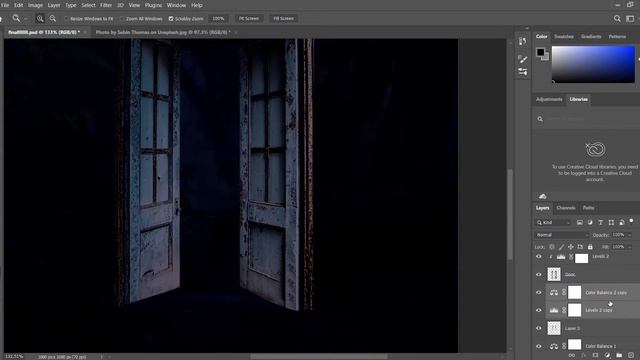Viewport: 640px width, 360px height.
Task: Click the Create new group folder icon
Action: point(619,356)
